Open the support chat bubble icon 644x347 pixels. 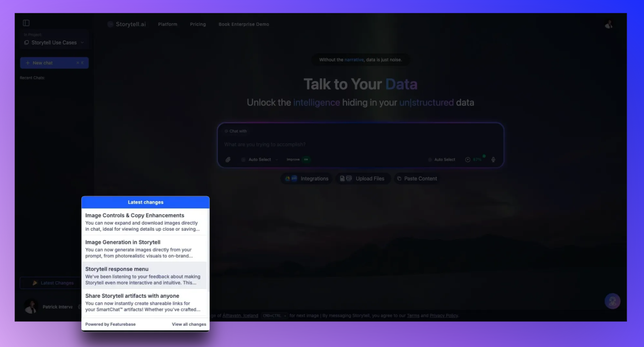pyautogui.click(x=612, y=301)
